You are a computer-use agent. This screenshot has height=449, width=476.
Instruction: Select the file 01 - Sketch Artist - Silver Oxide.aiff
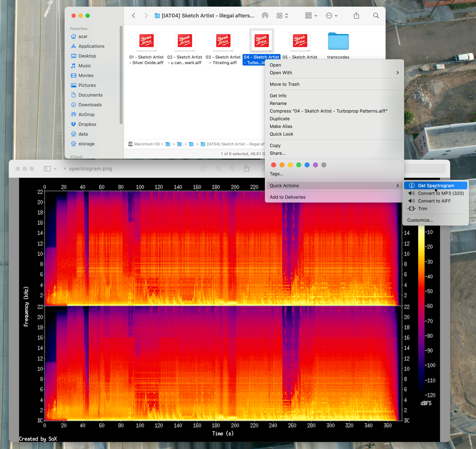point(146,41)
